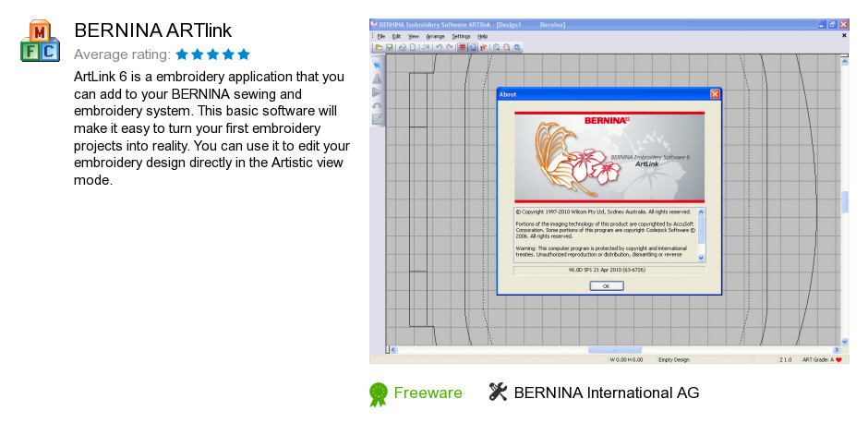Image resolution: width=868 pixels, height=435 pixels.
Task: Click the Freeware license link
Action: [428, 393]
